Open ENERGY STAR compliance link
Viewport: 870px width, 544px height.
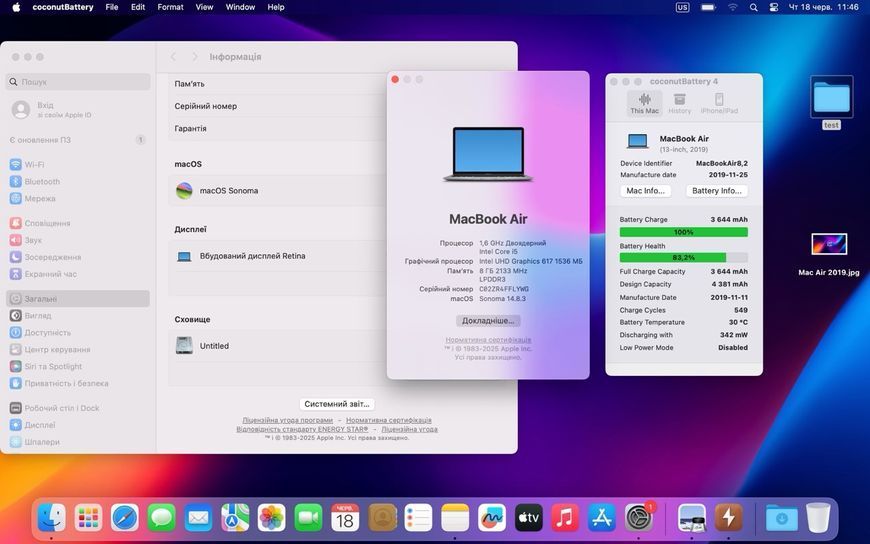(302, 429)
